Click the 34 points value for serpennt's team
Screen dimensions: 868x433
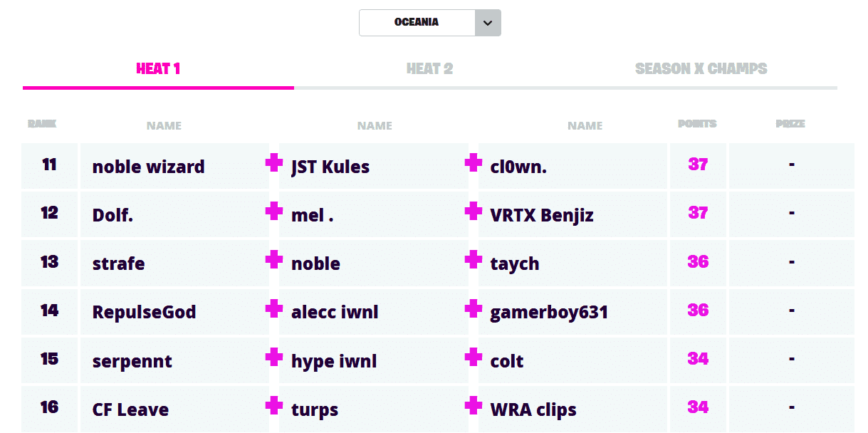(x=698, y=358)
